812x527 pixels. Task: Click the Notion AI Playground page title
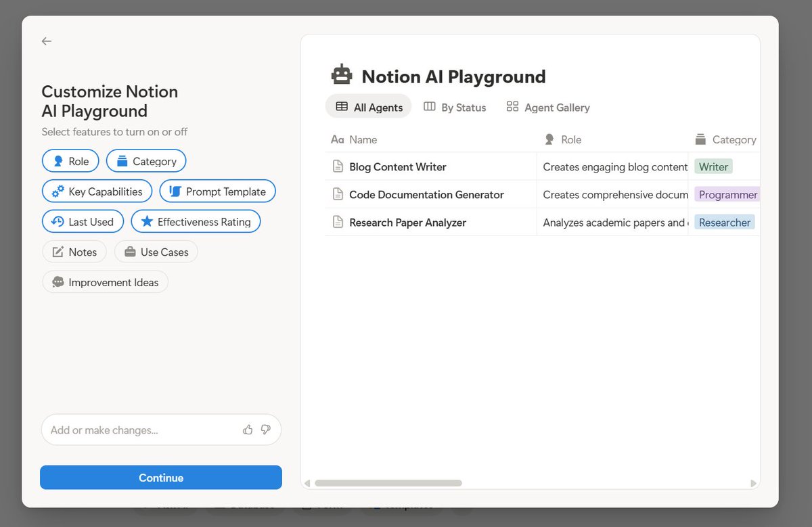[x=453, y=76]
